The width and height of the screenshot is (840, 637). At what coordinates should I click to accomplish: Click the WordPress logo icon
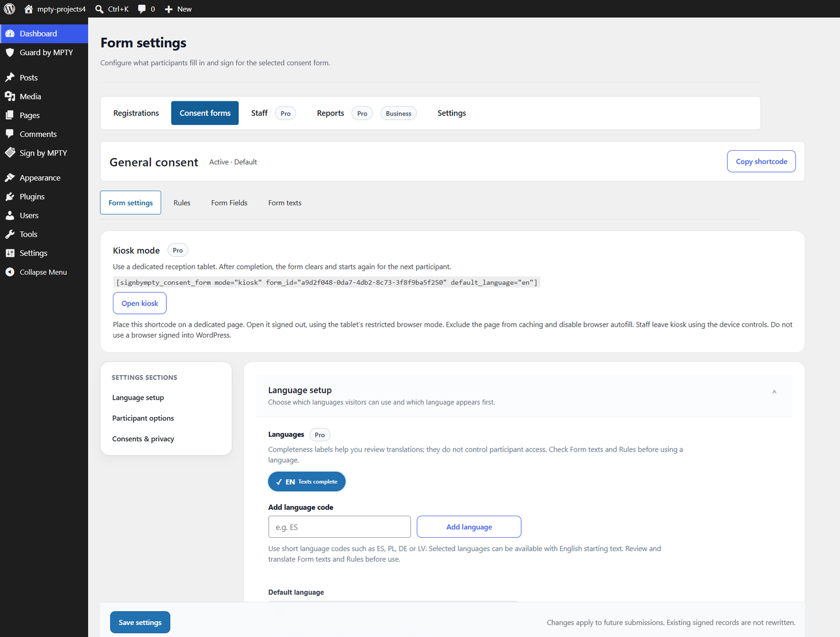9,9
